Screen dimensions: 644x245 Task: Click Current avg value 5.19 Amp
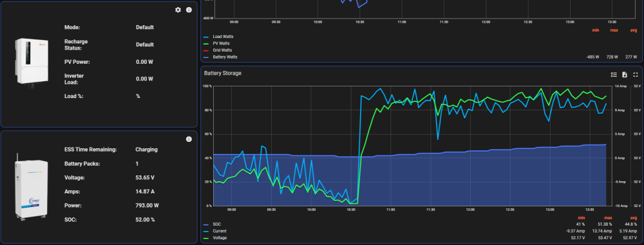[629, 231]
